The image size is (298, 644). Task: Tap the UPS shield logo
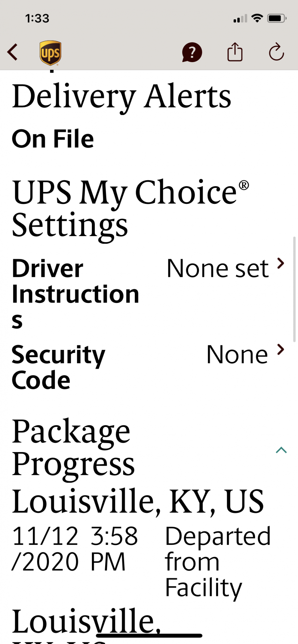tap(50, 53)
